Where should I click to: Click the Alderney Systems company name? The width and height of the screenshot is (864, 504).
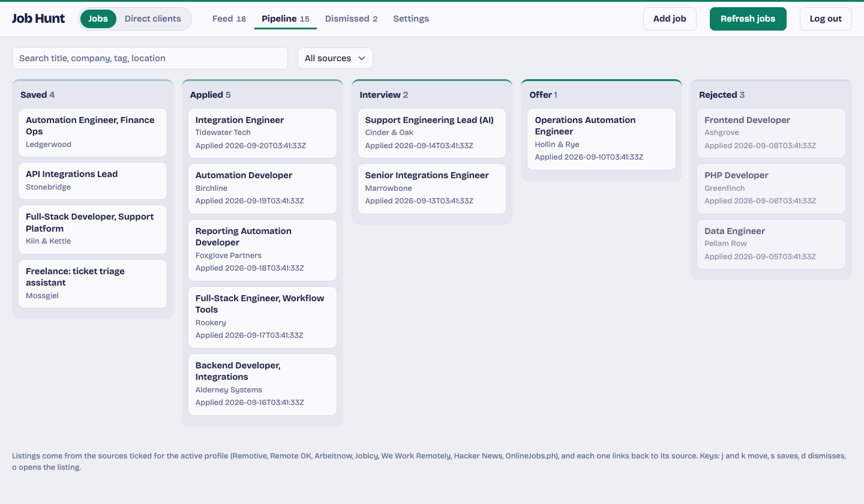229,390
